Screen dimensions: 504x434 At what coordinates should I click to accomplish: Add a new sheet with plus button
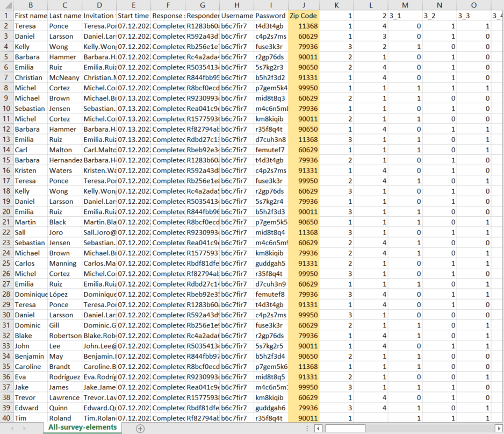click(x=140, y=428)
